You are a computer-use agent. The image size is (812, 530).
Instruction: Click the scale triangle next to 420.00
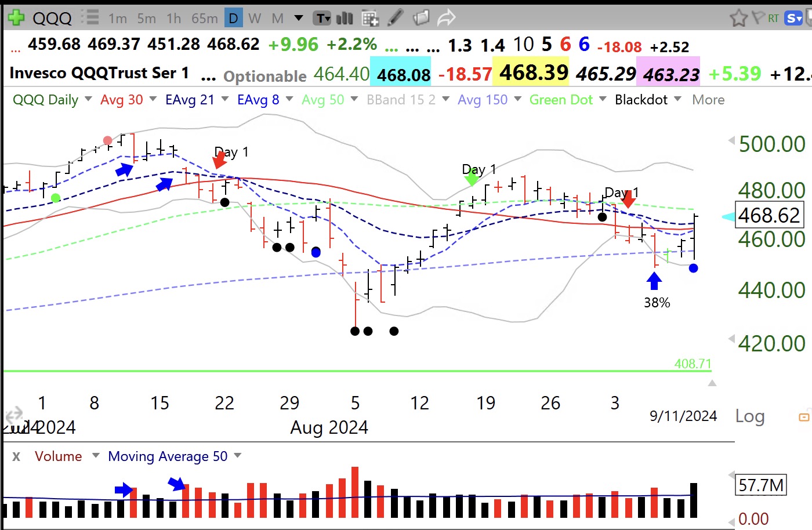[731, 339]
